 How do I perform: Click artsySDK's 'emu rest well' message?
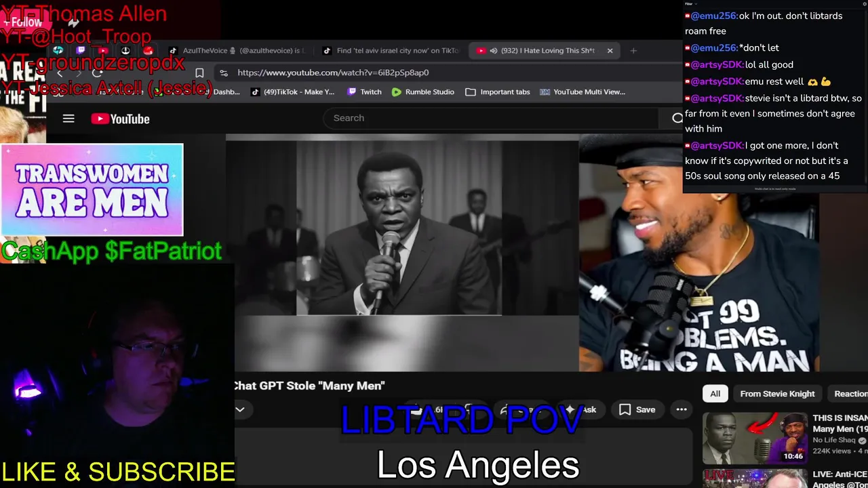[774, 81]
